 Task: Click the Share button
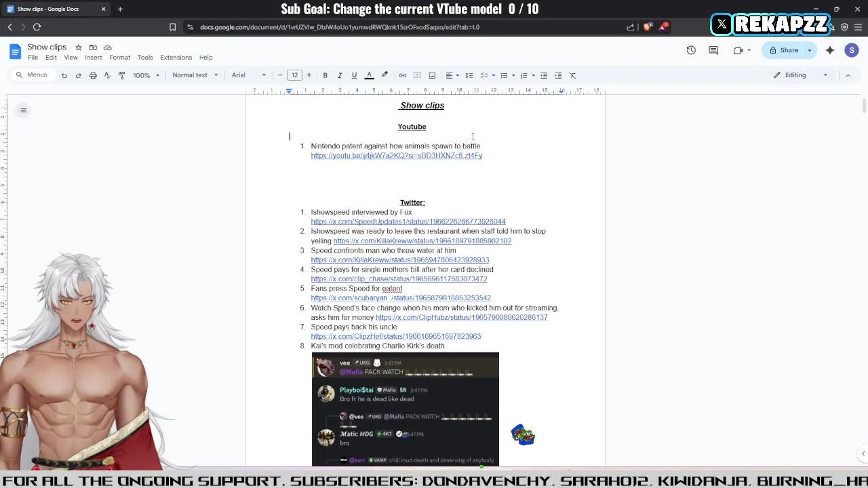click(783, 50)
